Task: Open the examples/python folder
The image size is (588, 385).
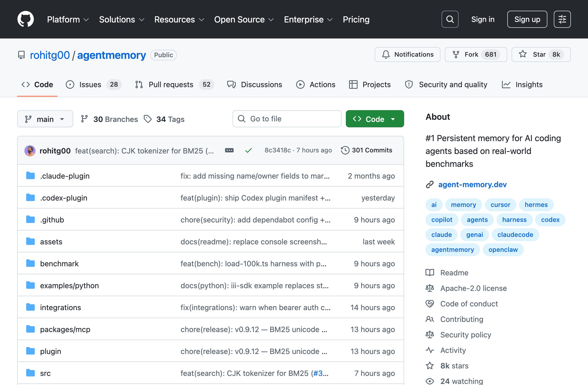Action: [69, 286]
